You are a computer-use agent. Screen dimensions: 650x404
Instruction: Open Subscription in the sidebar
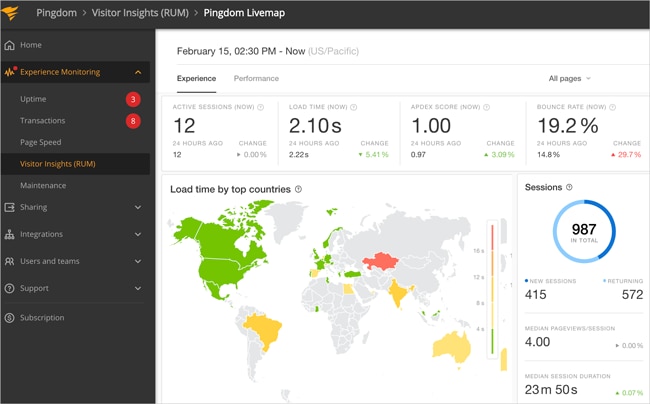pos(42,318)
